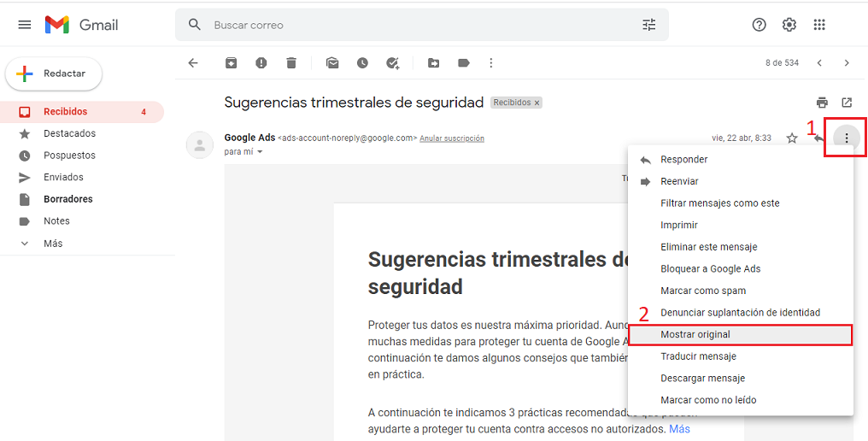The image size is (868, 441).
Task: Focus the 'Buscar correo' search field
Action: click(x=422, y=25)
